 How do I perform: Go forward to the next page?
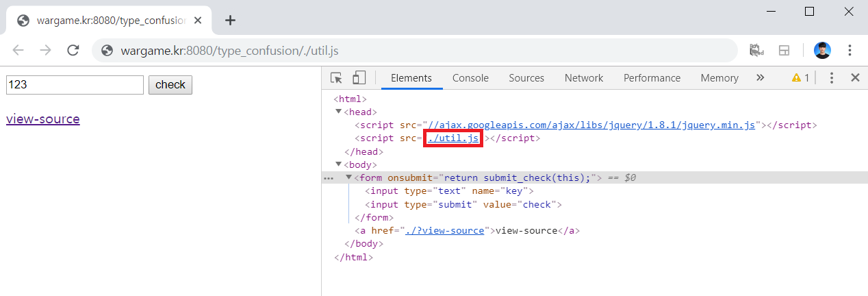pyautogui.click(x=46, y=50)
